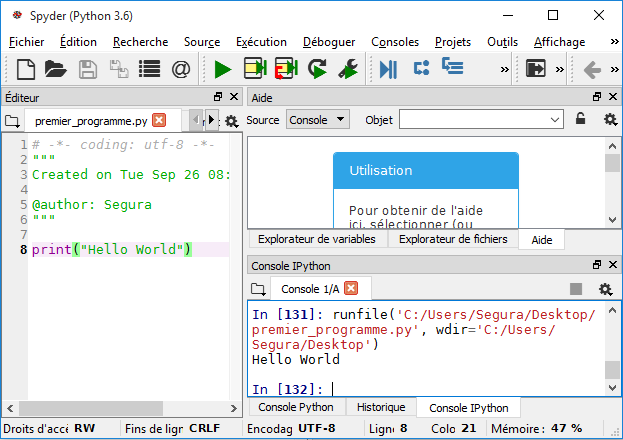Toggle the help pane lock icon

click(x=580, y=119)
